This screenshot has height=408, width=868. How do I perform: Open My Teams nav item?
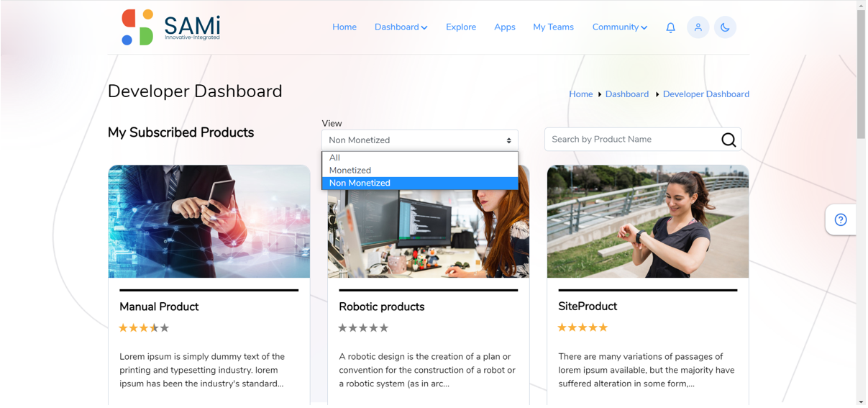553,27
